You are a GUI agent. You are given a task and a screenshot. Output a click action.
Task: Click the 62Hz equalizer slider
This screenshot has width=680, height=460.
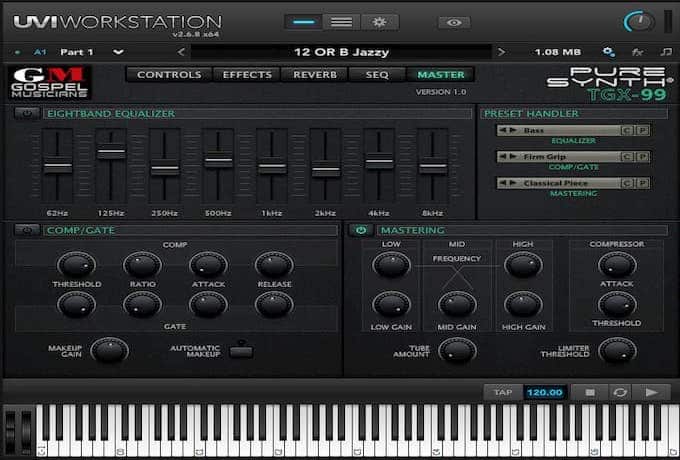tap(58, 166)
